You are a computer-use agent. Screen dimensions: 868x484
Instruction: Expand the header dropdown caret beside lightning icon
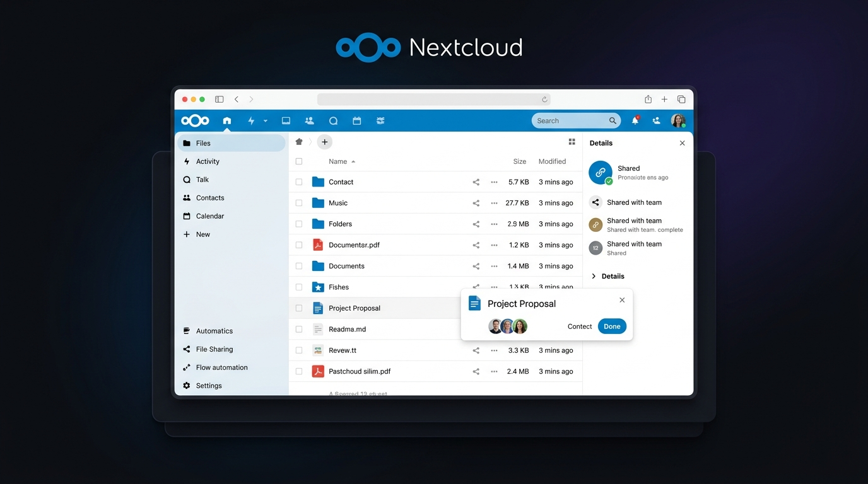266,120
